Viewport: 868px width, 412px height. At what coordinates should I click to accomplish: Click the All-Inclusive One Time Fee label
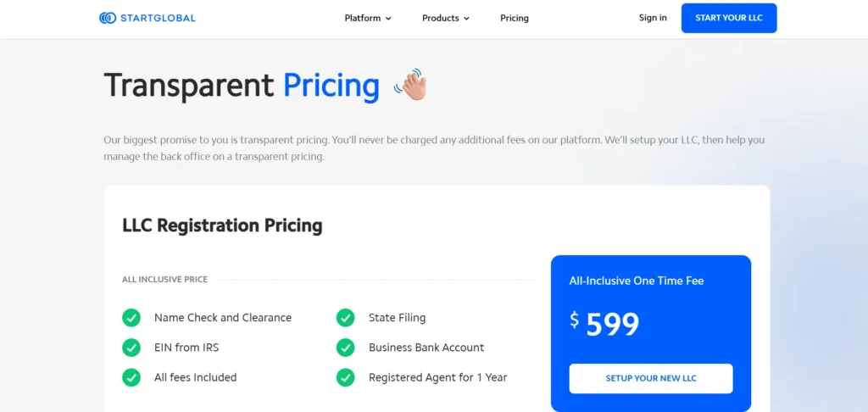[x=637, y=281]
